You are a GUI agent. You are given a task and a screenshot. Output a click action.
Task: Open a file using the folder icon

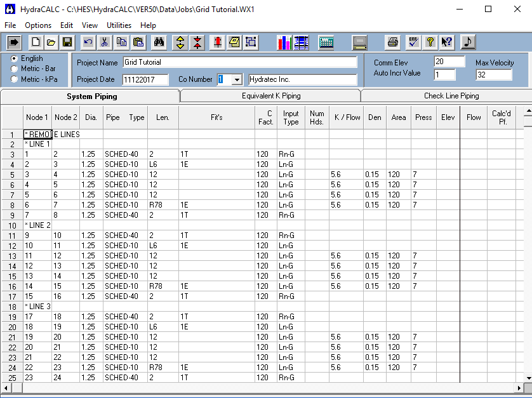tap(51, 42)
